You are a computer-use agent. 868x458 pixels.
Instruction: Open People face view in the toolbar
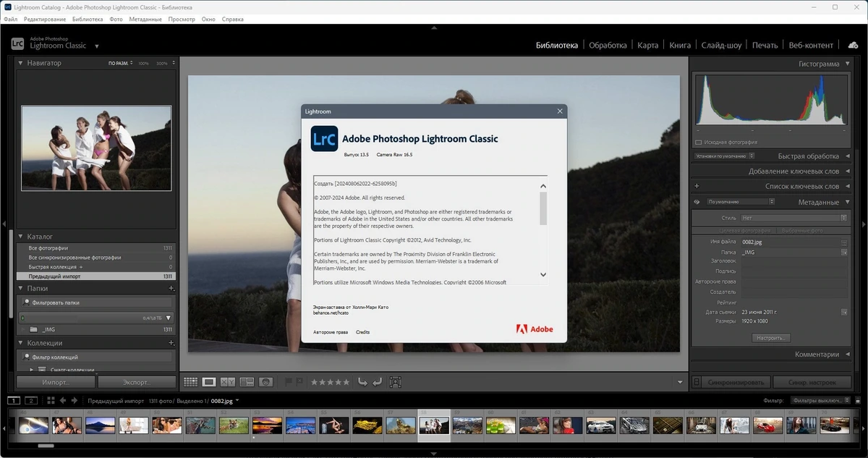[x=265, y=381]
